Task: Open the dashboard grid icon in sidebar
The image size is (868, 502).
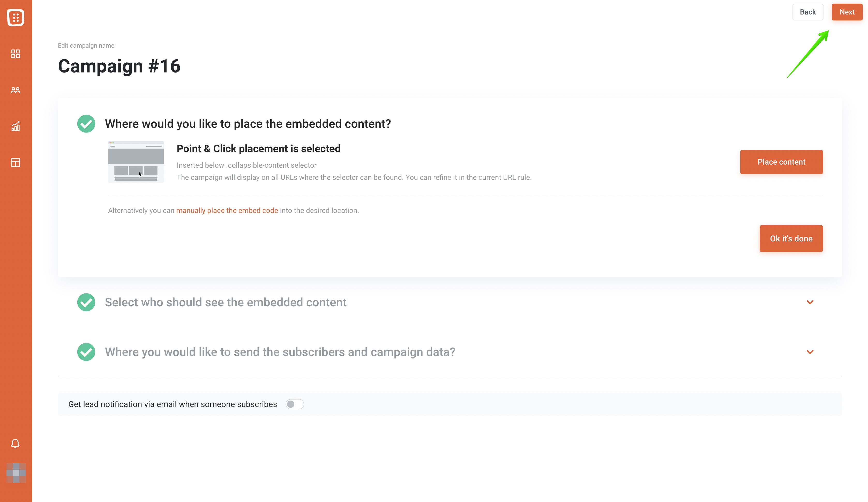Action: (16, 54)
